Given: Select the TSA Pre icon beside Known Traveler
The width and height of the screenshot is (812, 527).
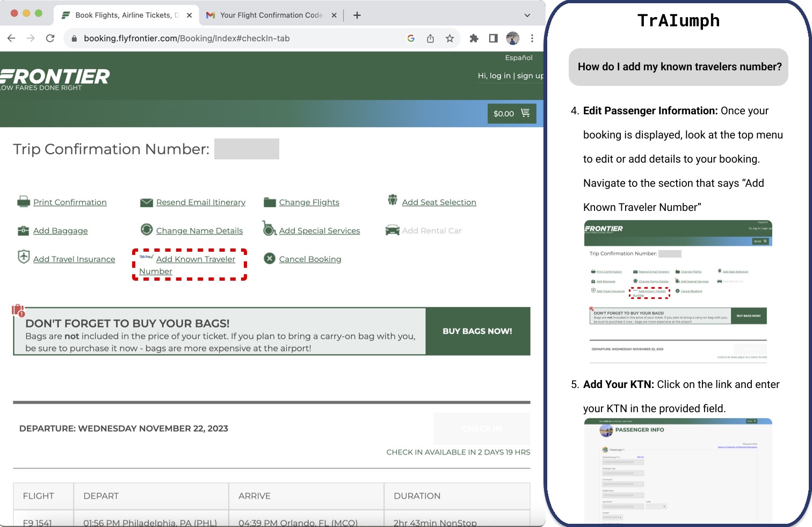Looking at the screenshot, I should pyautogui.click(x=146, y=257).
